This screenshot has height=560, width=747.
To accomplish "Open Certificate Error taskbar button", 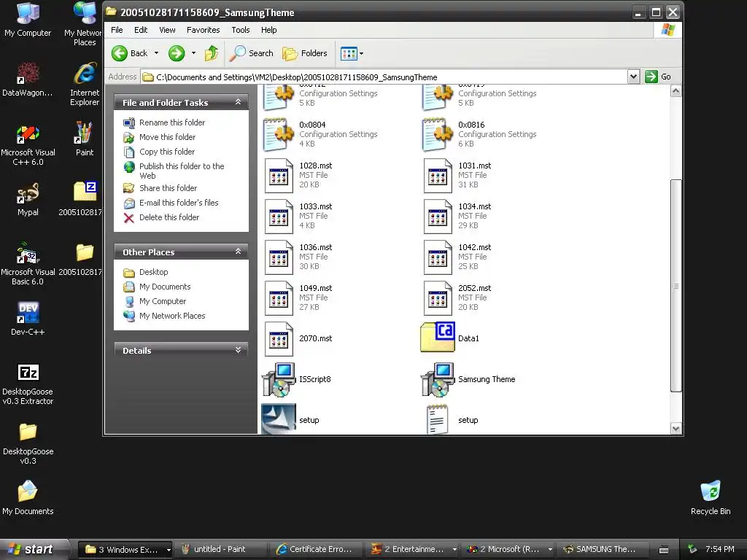I will point(314,549).
